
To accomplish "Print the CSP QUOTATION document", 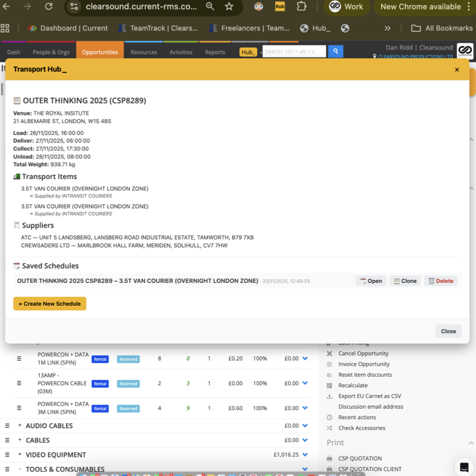I will 360,458.
